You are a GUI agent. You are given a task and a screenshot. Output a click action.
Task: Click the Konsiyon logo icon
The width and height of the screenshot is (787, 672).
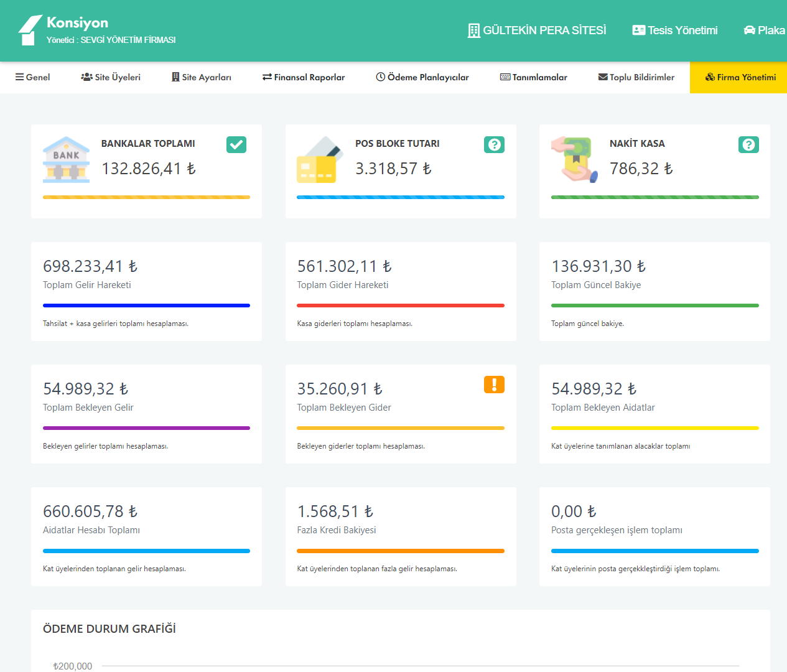point(30,30)
